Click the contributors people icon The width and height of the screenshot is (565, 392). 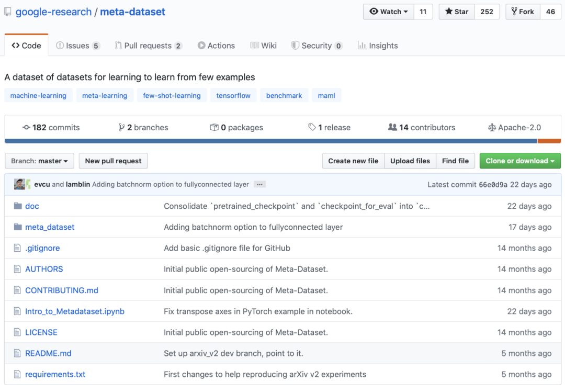392,127
